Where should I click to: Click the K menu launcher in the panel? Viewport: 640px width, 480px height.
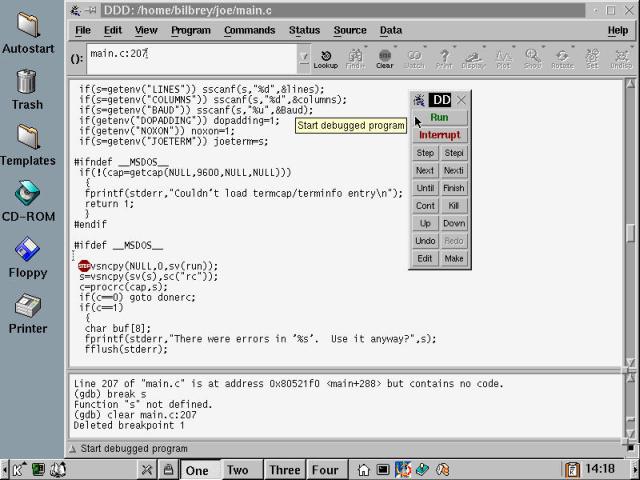point(17,469)
